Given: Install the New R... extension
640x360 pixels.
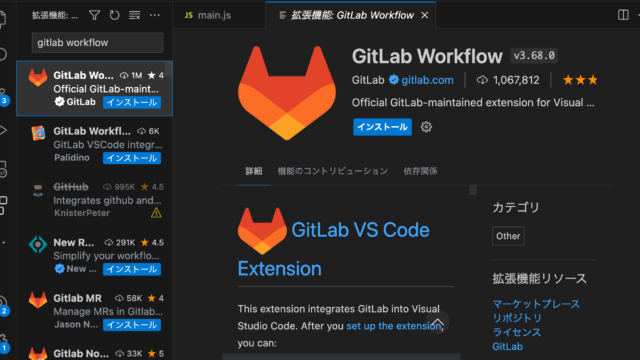Looking at the screenshot, I should click(132, 269).
